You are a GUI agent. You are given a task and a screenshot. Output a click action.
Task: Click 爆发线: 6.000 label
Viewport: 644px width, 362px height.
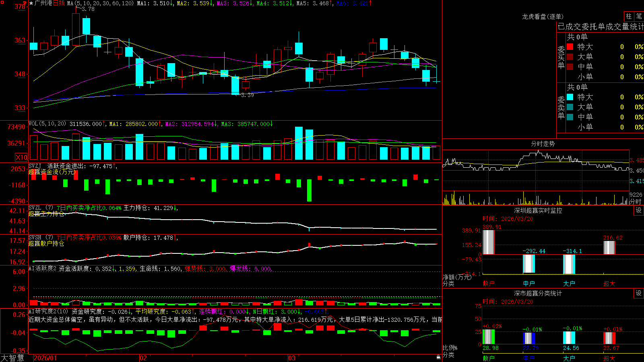click(x=251, y=269)
